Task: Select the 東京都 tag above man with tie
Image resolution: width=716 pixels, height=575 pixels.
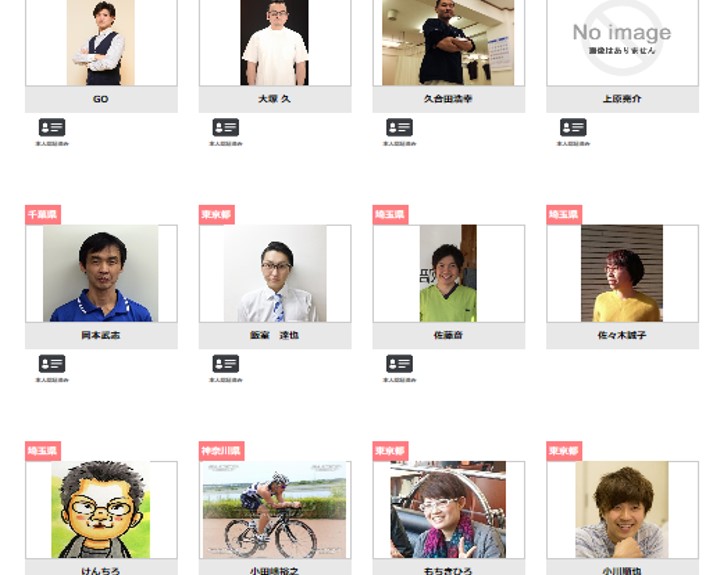Action: (217, 214)
